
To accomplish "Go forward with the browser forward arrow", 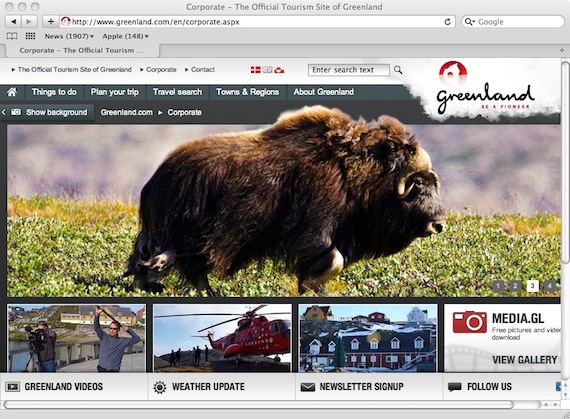I will pyautogui.click(x=28, y=22).
